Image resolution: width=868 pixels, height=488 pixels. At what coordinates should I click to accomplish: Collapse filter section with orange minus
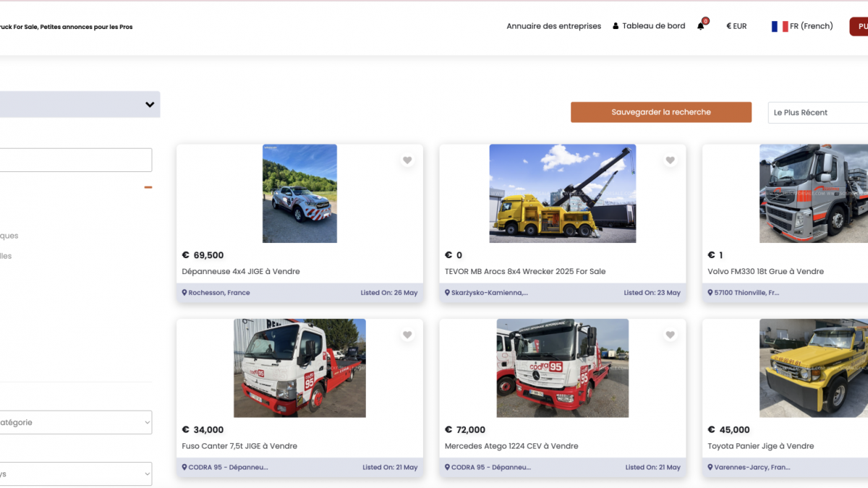coord(148,187)
